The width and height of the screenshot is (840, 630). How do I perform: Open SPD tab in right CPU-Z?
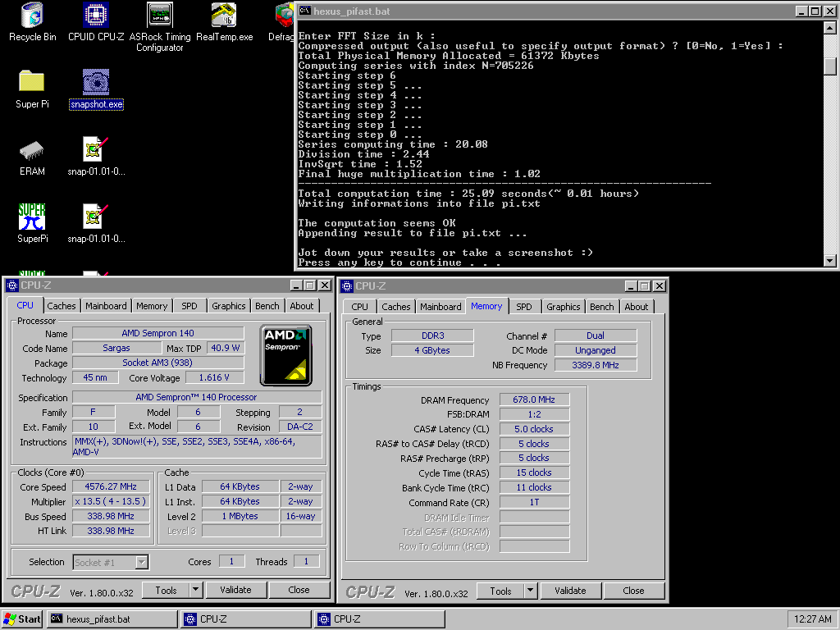tap(524, 307)
